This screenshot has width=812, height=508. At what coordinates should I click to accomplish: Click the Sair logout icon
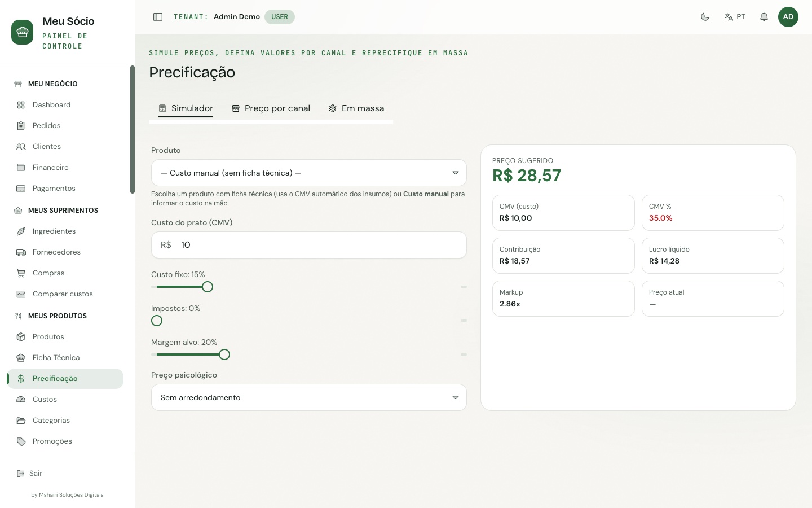(x=20, y=474)
